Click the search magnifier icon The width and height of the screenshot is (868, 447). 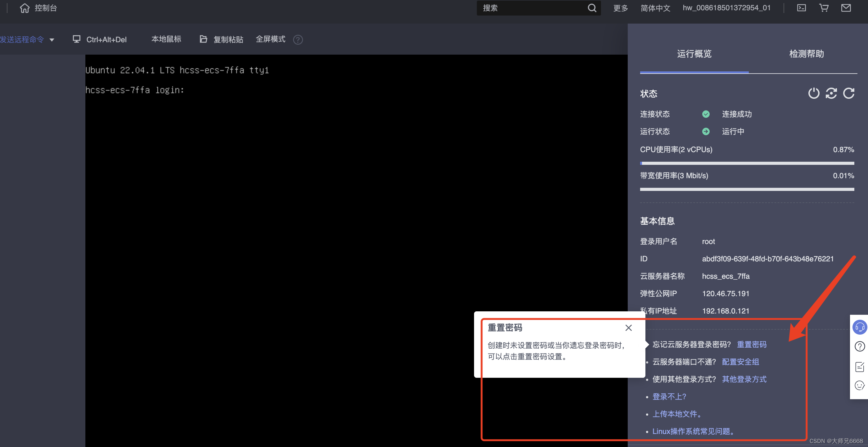[x=592, y=8]
